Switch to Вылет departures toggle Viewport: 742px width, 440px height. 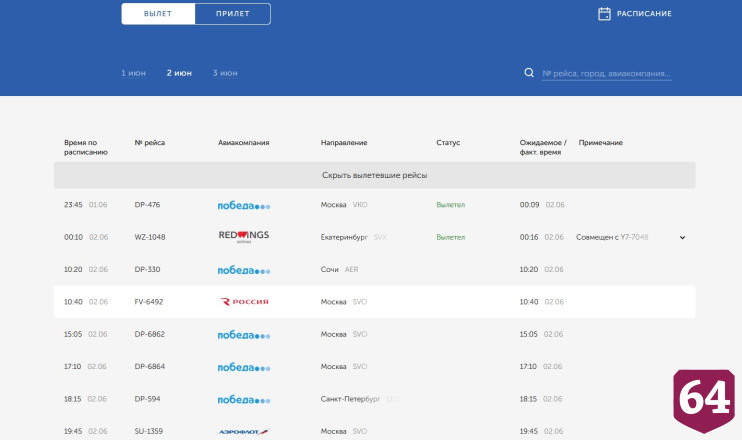pyautogui.click(x=158, y=14)
